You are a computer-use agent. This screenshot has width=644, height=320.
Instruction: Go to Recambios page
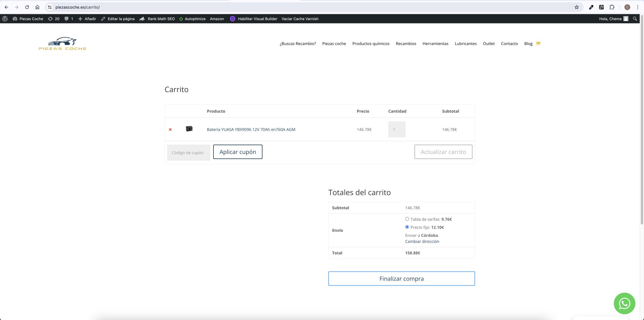pos(406,44)
